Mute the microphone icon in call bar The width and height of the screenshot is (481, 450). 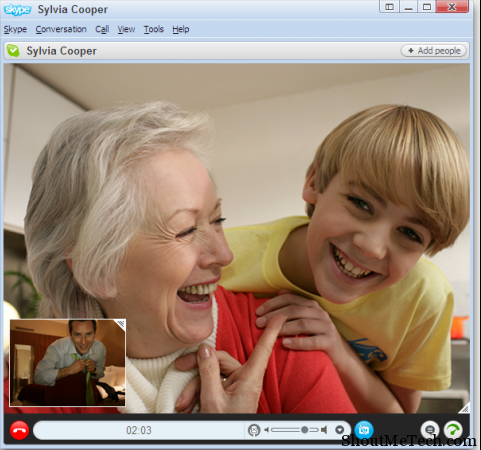(254, 430)
